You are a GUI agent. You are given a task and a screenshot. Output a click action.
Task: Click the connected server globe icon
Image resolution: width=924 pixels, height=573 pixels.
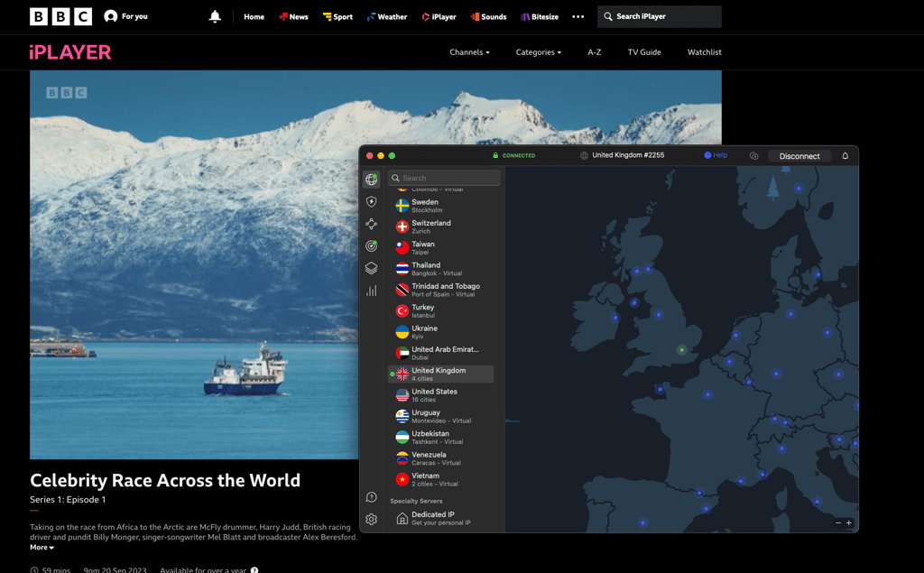[584, 155]
